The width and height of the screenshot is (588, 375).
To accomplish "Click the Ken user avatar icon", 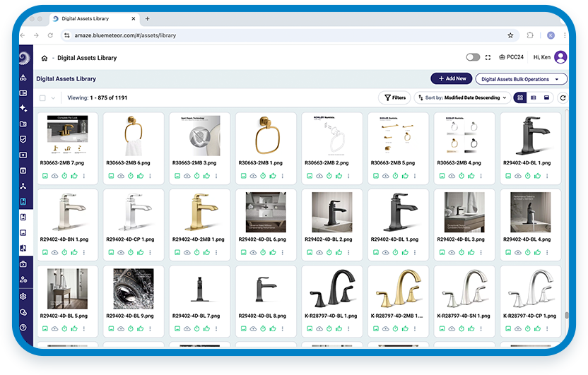I will [560, 57].
